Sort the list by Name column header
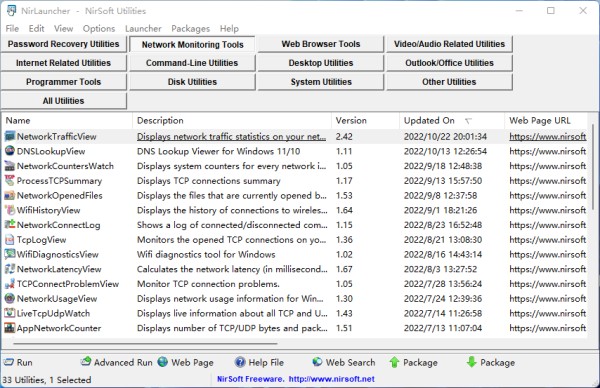600x388 pixels. click(67, 121)
